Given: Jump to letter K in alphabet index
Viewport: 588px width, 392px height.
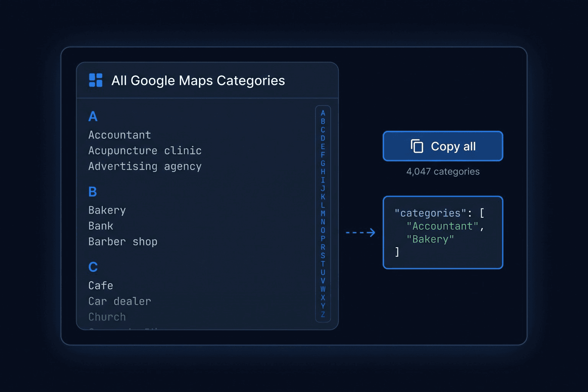Looking at the screenshot, I should [x=323, y=197].
